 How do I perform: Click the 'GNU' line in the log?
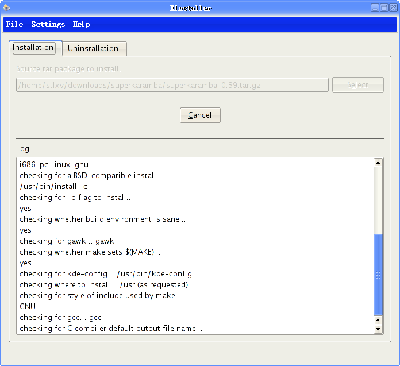27,306
